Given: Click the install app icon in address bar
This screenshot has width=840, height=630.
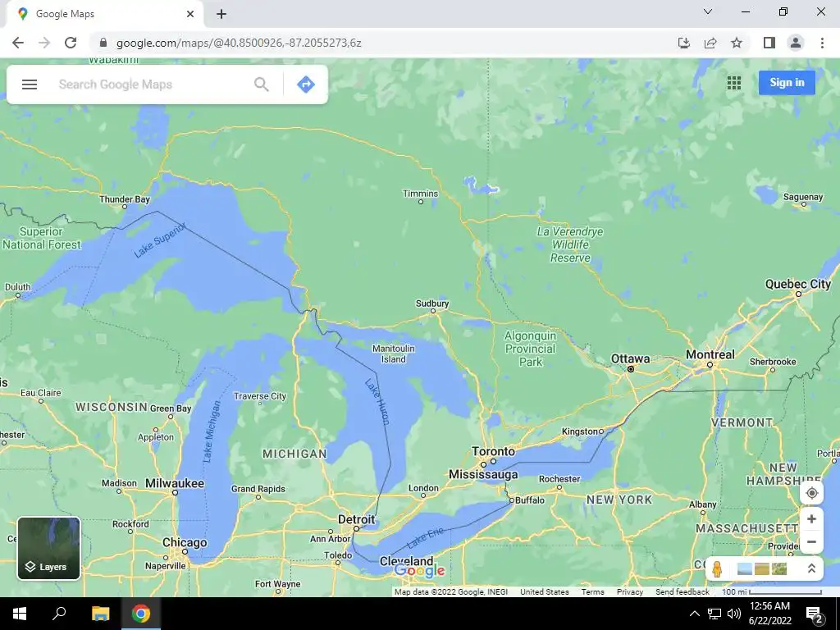Looking at the screenshot, I should tap(684, 43).
